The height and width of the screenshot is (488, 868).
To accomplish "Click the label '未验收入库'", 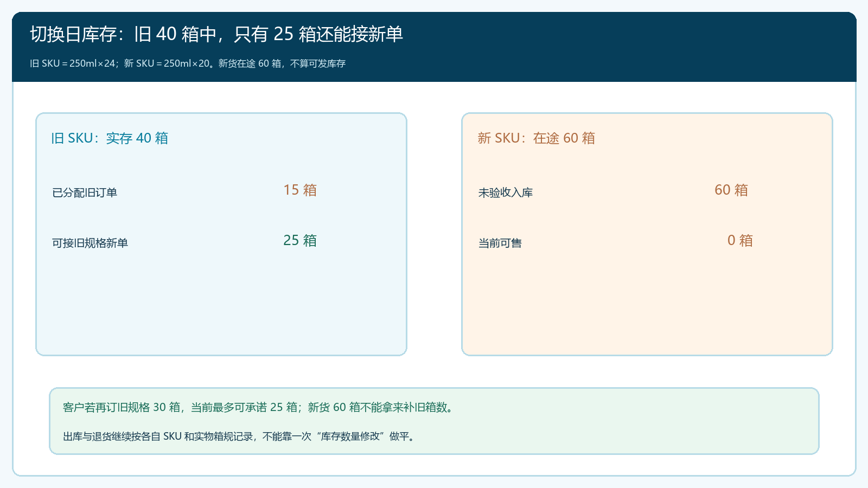I will pos(506,192).
